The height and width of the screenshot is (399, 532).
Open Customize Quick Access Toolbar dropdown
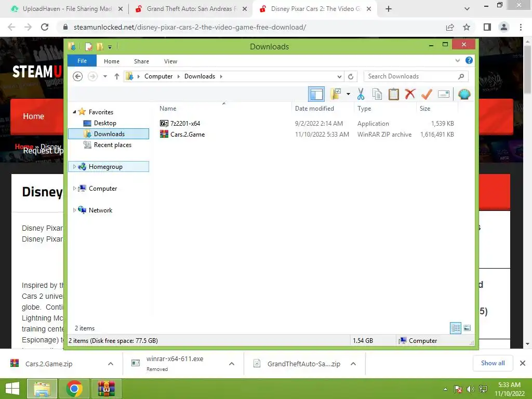pos(110,47)
